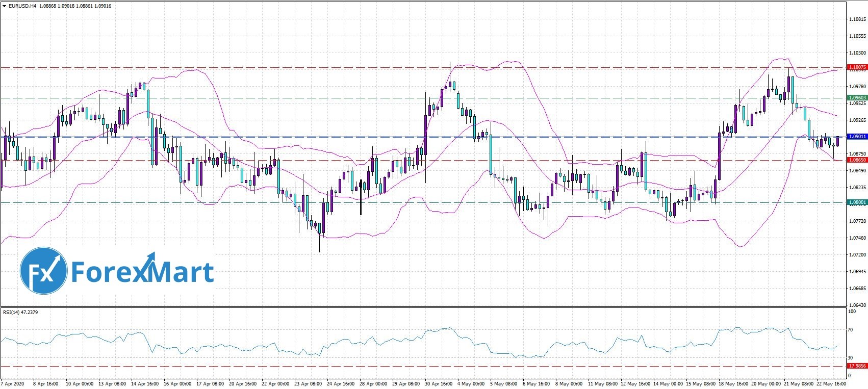Click the blue 1.09011 current price tag
The image size is (868, 389).
pos(857,137)
